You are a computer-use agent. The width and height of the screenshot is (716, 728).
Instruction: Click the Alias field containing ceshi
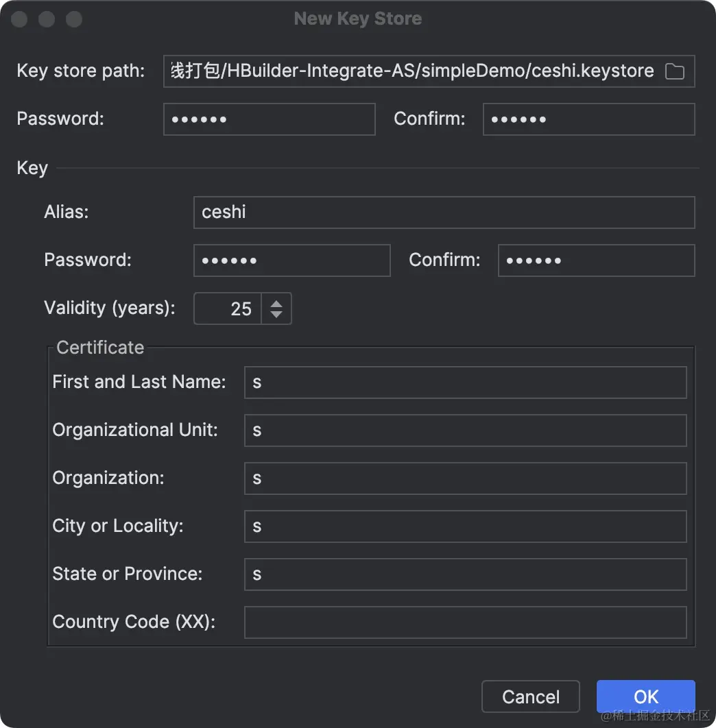444,213
